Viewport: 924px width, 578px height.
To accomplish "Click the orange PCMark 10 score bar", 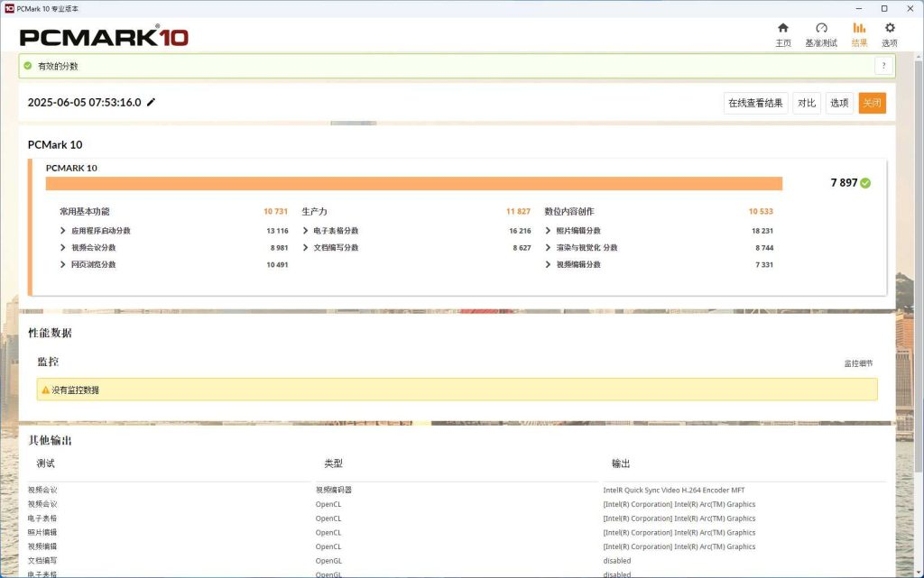I will coord(413,184).
